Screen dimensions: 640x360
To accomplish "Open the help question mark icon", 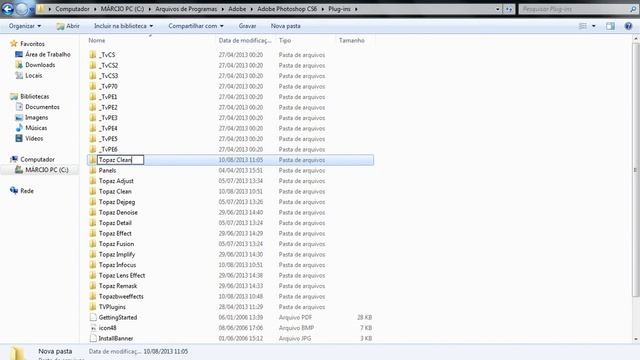I will 628,26.
